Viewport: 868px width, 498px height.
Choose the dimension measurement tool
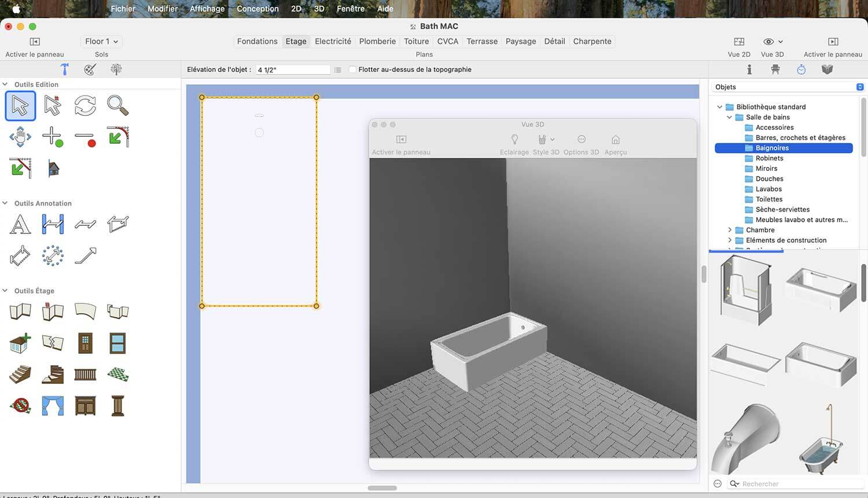[x=53, y=224]
